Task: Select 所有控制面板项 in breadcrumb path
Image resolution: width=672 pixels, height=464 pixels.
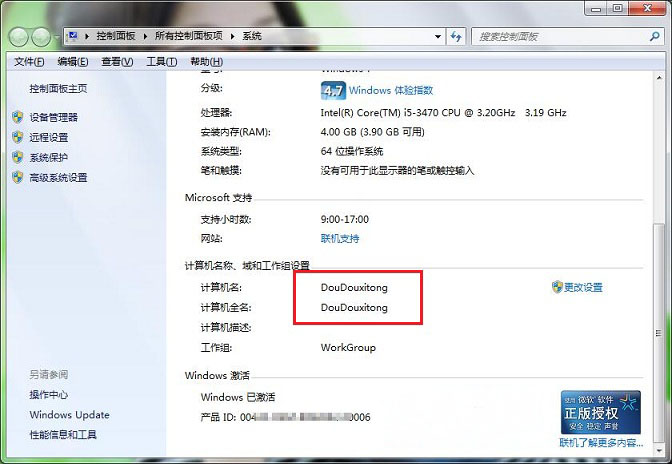Action: [x=189, y=36]
